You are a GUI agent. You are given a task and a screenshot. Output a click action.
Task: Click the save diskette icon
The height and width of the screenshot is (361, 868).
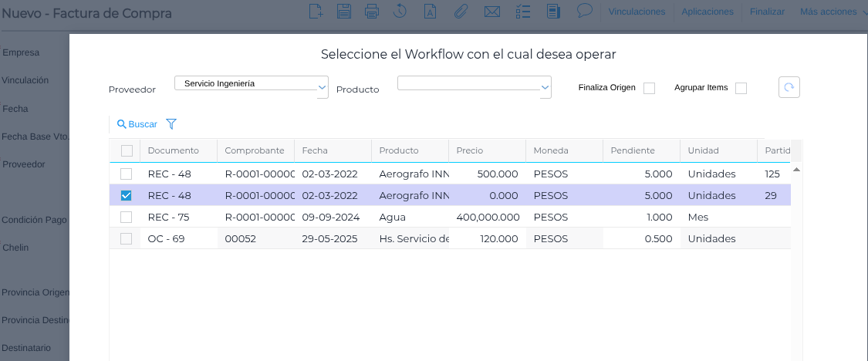click(344, 12)
